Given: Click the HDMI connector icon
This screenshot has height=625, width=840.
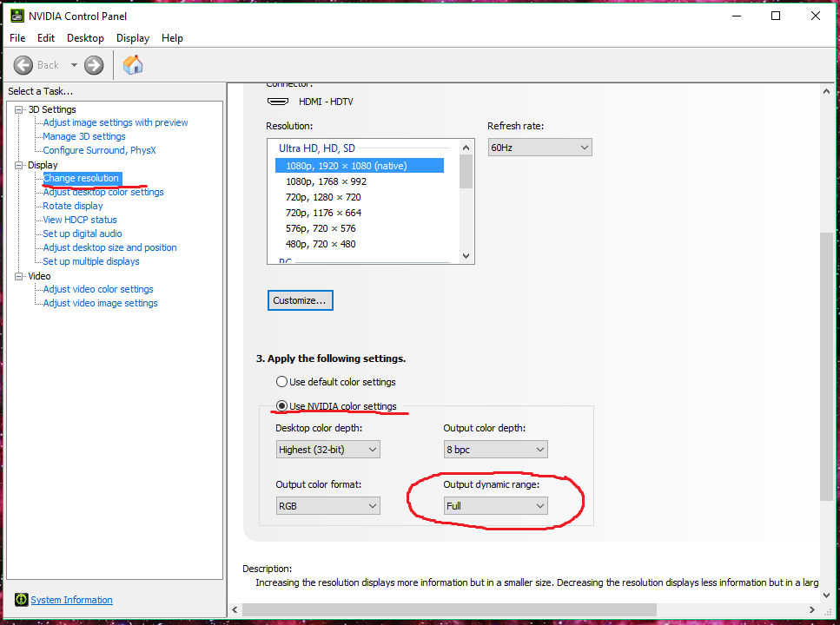Looking at the screenshot, I should point(278,102).
